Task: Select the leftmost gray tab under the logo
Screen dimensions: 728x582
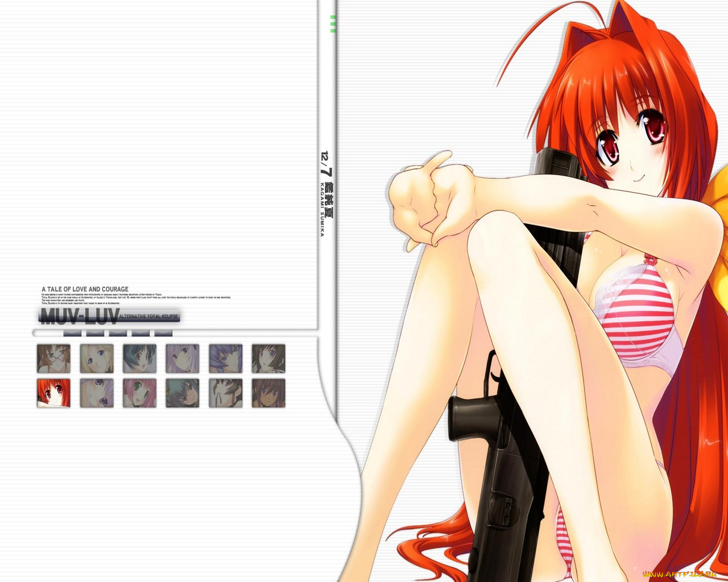Action: [x=72, y=332]
